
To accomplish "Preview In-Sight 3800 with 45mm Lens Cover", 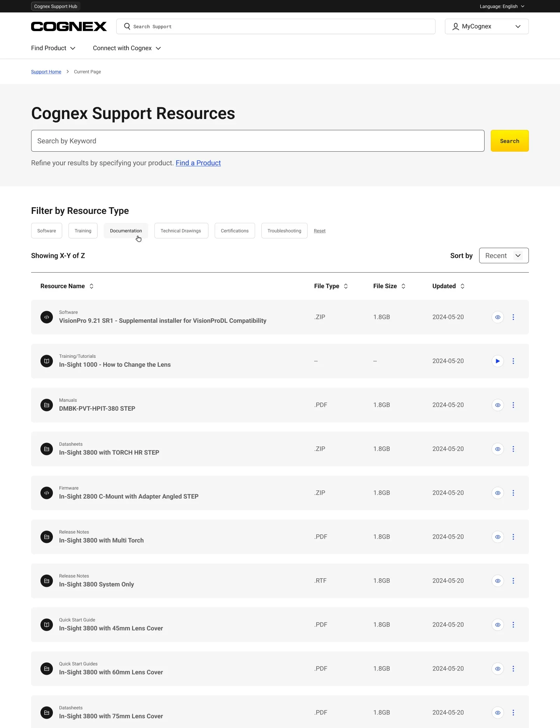I will click(498, 625).
